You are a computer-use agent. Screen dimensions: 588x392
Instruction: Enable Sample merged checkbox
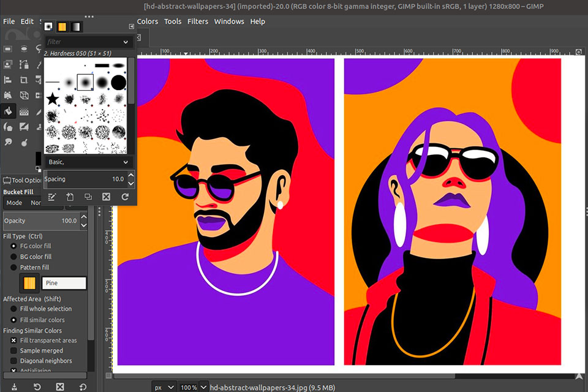[13, 350]
